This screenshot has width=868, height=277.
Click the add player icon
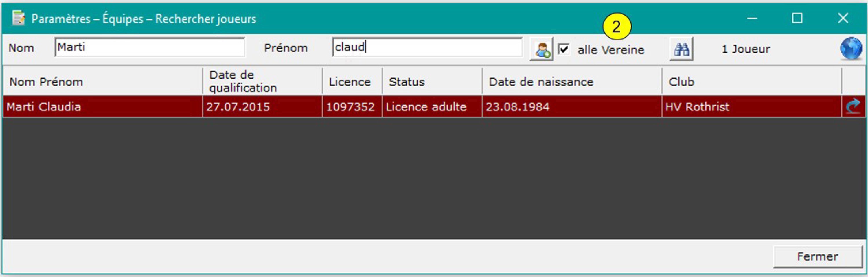click(x=542, y=49)
